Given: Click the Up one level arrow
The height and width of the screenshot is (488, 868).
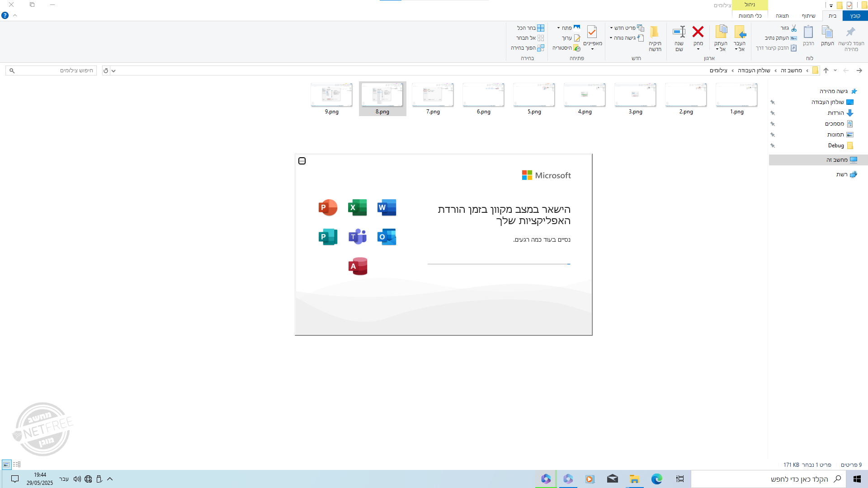Looking at the screenshot, I should click(826, 70).
